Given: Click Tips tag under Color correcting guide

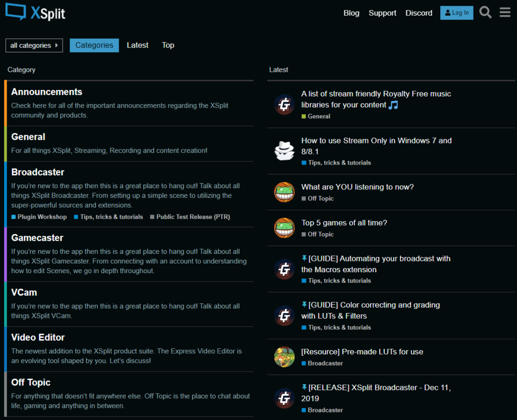Looking at the screenshot, I should (336, 328).
